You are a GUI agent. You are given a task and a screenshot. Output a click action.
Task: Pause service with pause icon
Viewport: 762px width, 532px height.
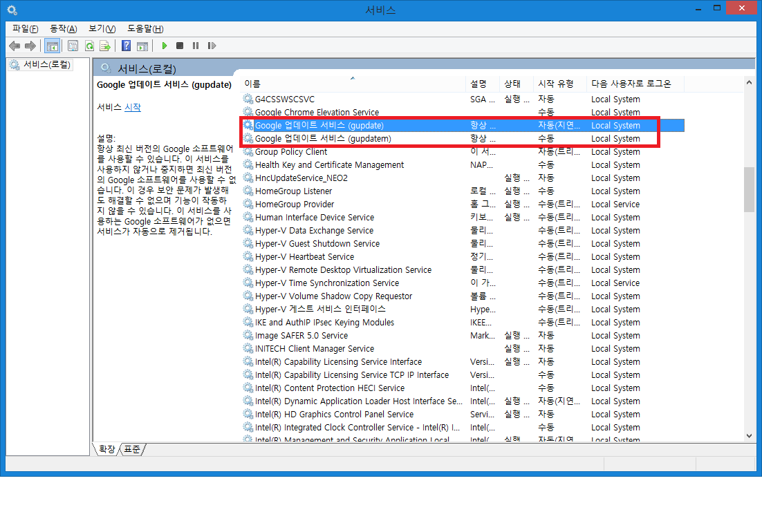click(196, 46)
